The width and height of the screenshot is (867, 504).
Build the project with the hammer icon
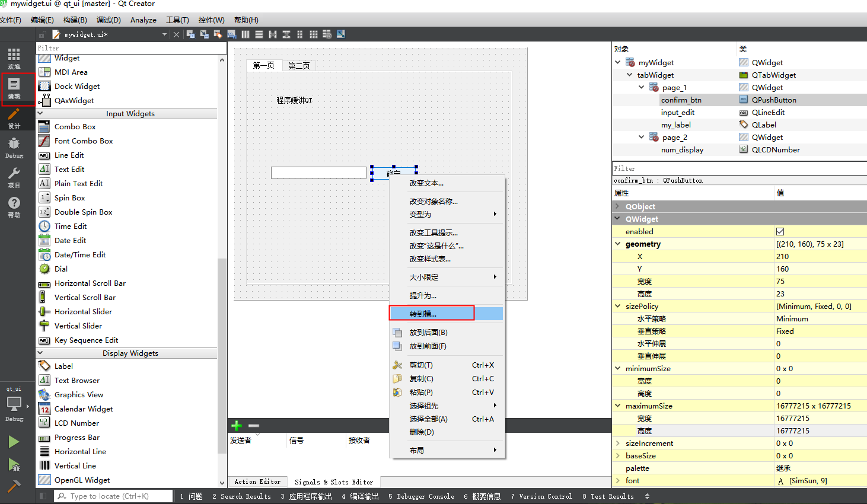click(x=14, y=486)
